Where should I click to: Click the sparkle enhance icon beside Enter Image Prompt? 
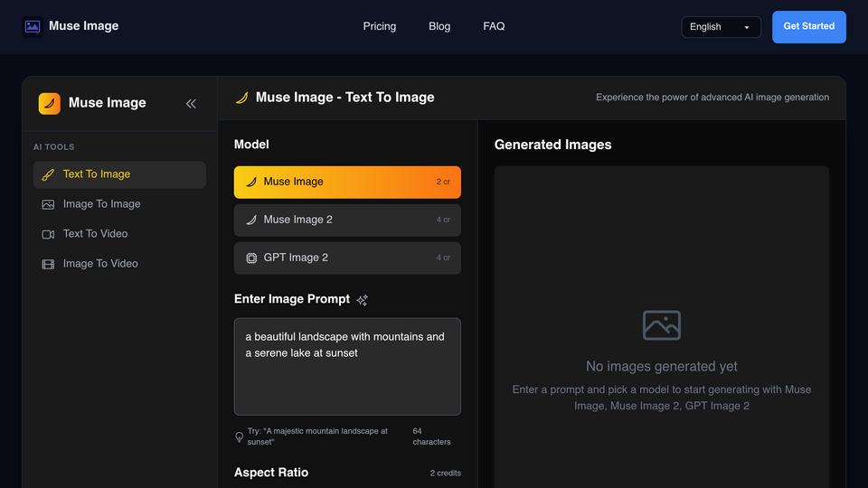362,300
